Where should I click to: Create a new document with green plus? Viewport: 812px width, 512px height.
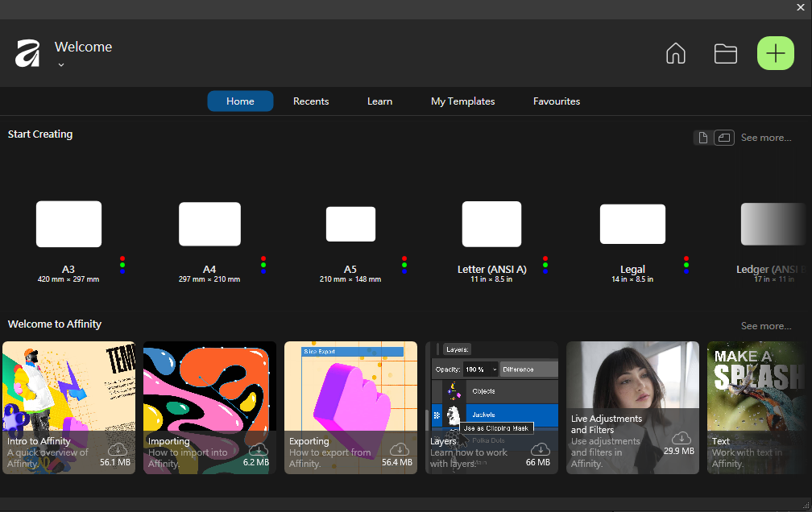[775, 54]
